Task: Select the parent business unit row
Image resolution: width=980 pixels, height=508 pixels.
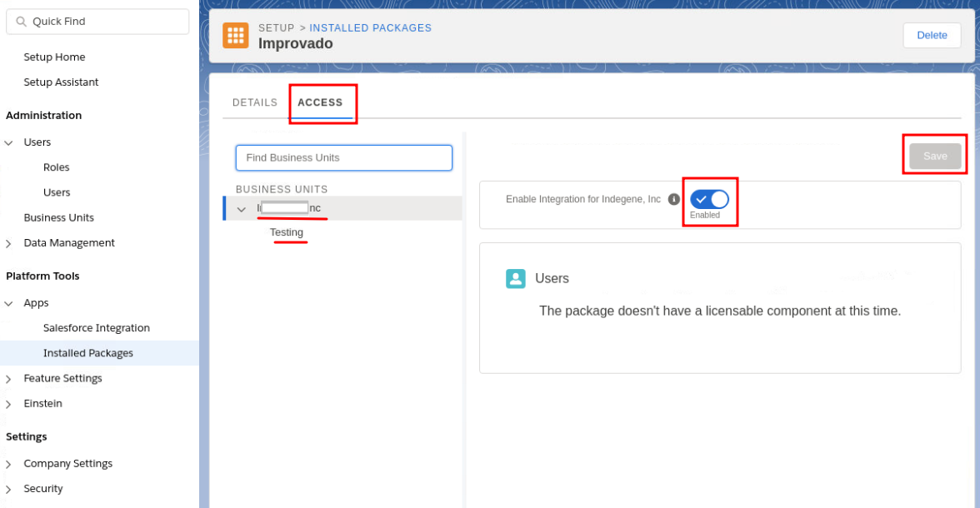Action: 342,208
